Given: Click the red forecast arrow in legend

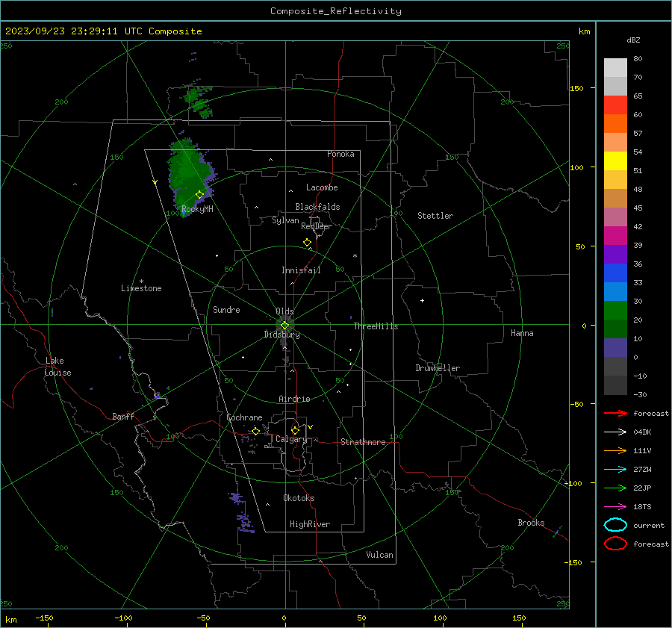Looking at the screenshot, I should pyautogui.click(x=615, y=413).
